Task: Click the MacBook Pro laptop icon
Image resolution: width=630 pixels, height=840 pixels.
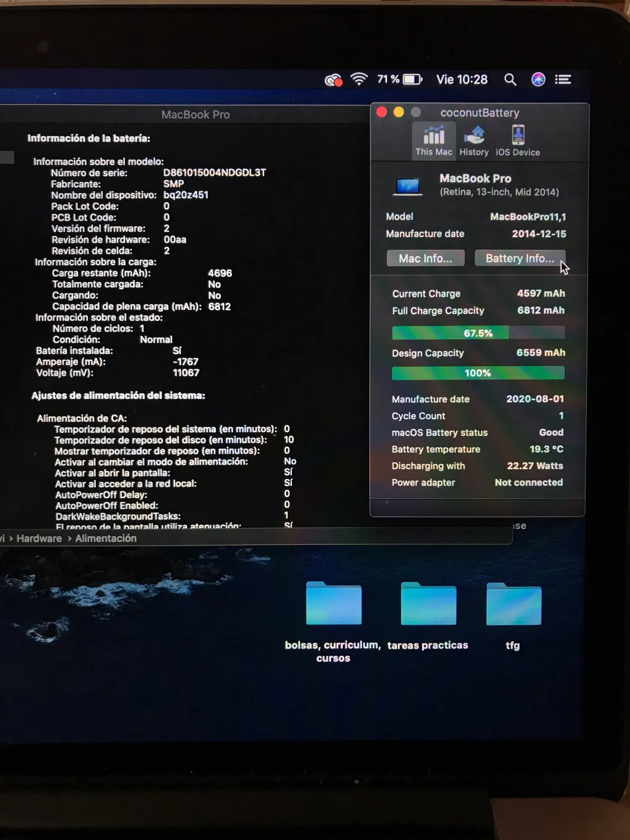Action: pyautogui.click(x=407, y=186)
